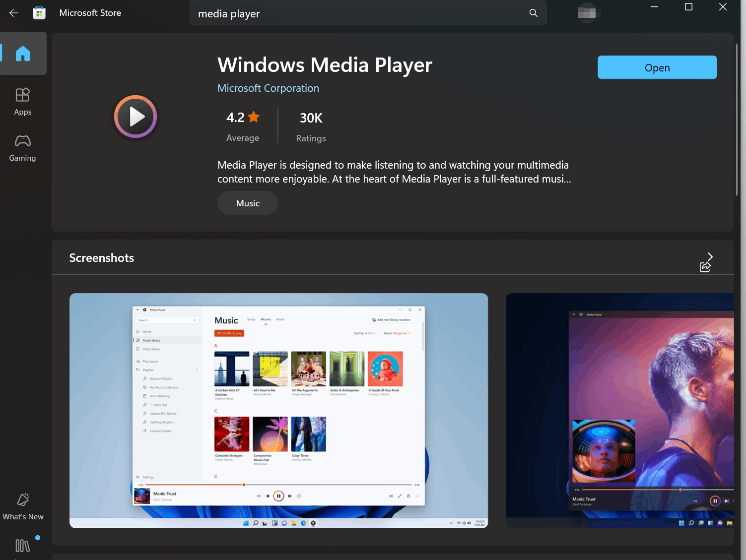Open the Music library screenshot thumbnail

[x=278, y=411]
